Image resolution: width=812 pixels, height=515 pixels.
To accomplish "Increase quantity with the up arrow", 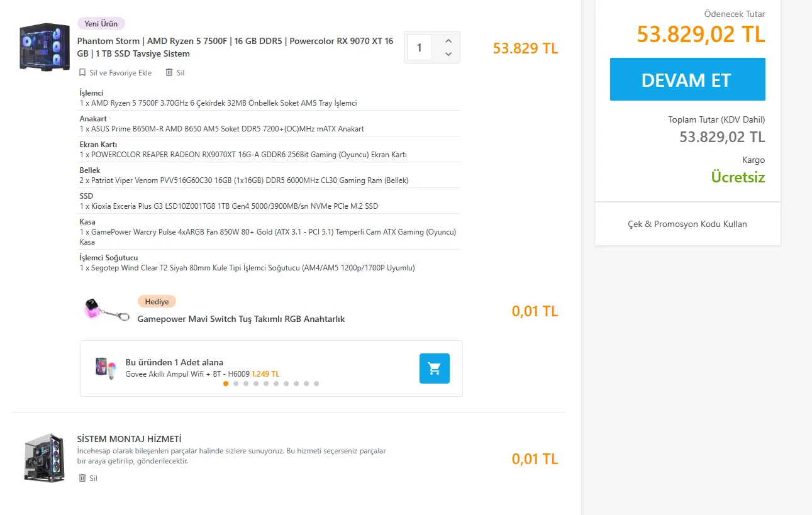I will pyautogui.click(x=448, y=41).
